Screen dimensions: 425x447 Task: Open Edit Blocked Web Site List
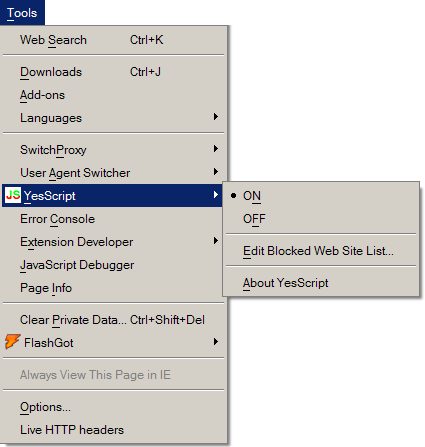pyautogui.click(x=321, y=251)
